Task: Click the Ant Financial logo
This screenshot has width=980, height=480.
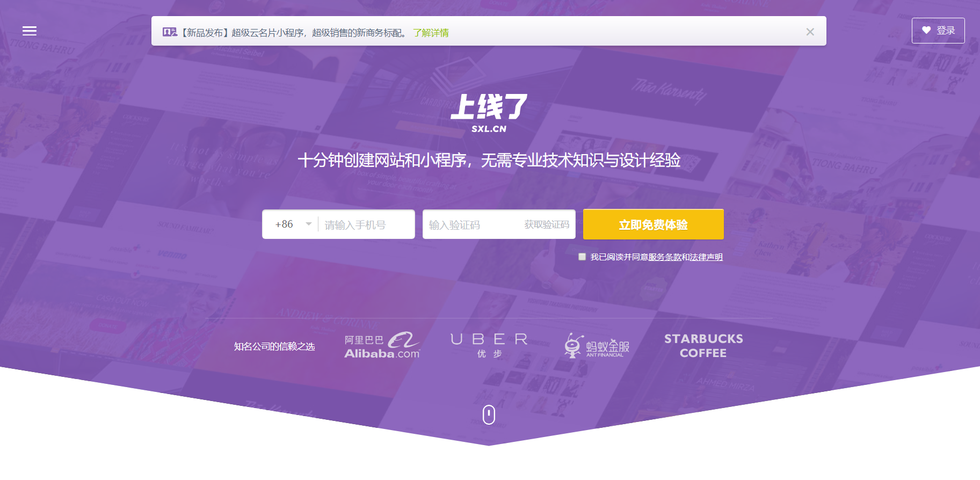Action: point(597,346)
